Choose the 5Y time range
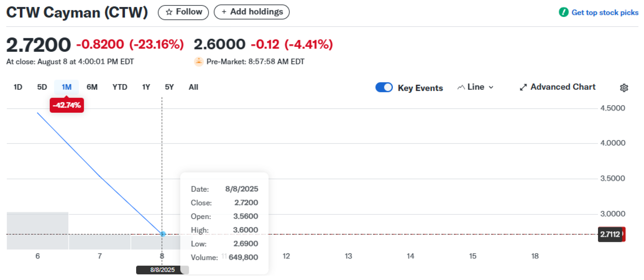644x280 pixels. coord(169,87)
